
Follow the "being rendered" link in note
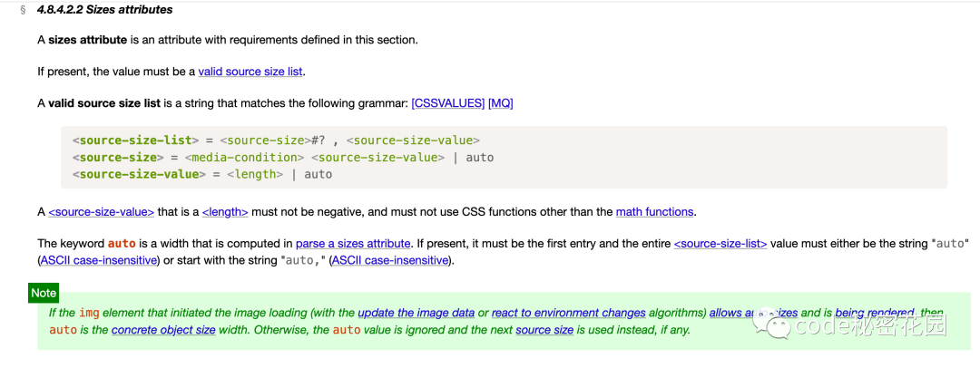pos(876,313)
